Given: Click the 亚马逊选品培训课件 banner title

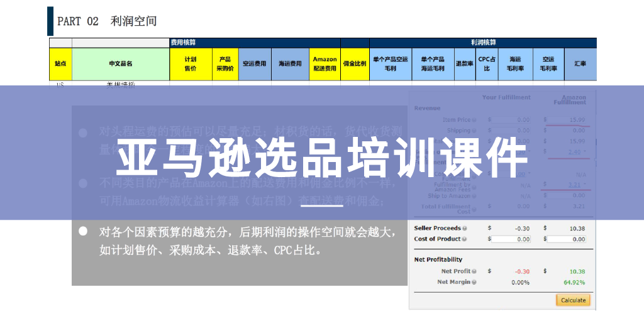Looking at the screenshot, I should point(321,157).
